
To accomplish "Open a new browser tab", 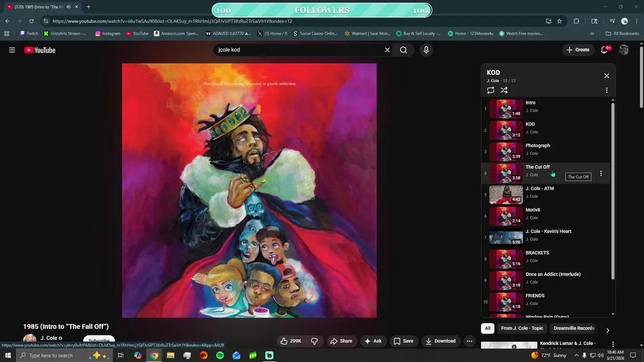I will tap(89, 7).
